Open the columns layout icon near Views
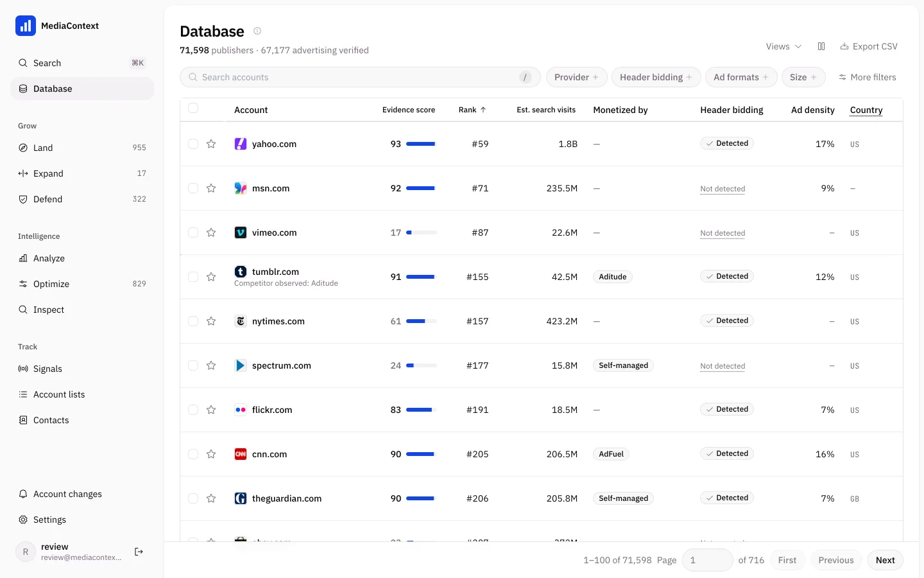924x578 pixels. 821,46
